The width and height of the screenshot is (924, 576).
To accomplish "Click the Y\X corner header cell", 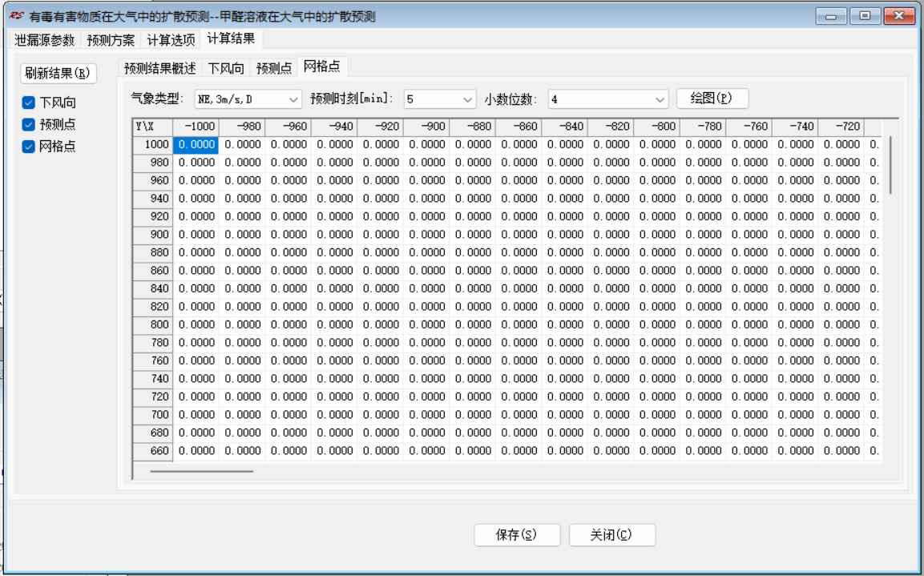I will pyautogui.click(x=152, y=127).
